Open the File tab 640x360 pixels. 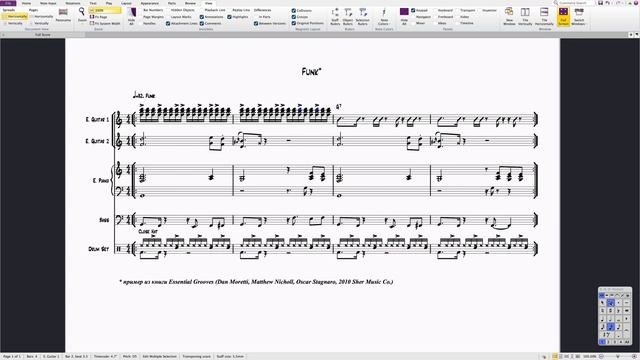(8, 3)
